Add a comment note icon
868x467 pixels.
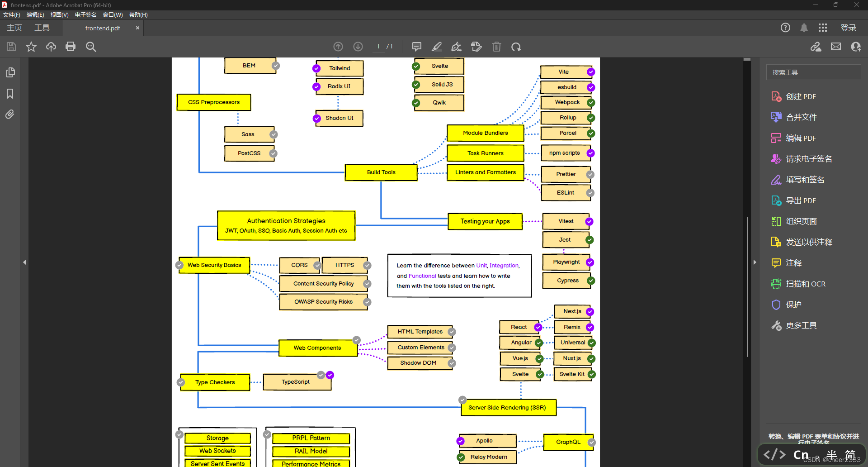coord(417,47)
